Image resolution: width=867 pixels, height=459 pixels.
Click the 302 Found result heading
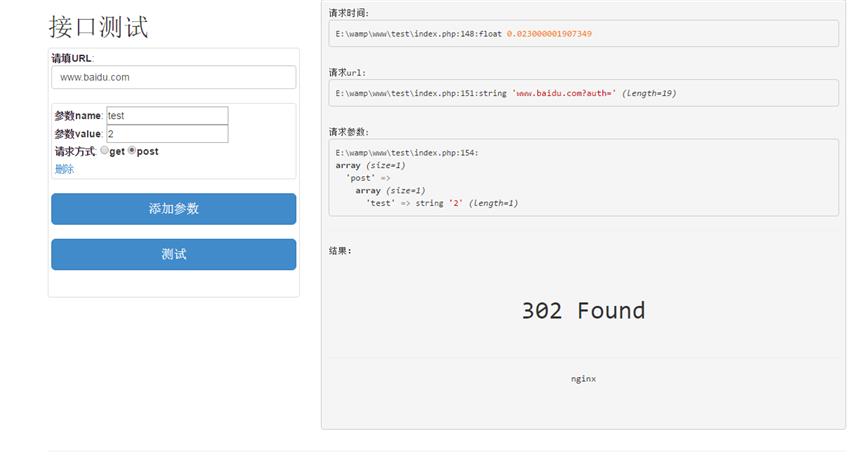583,310
